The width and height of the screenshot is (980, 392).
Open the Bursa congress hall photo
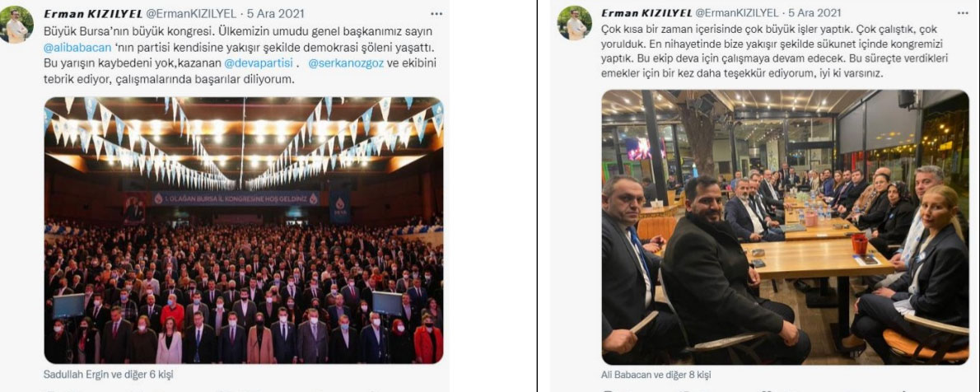(244, 230)
